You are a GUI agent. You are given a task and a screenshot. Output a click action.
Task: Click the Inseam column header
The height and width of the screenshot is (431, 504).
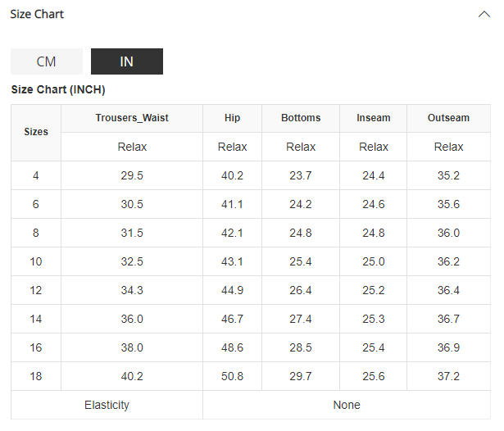pos(374,118)
